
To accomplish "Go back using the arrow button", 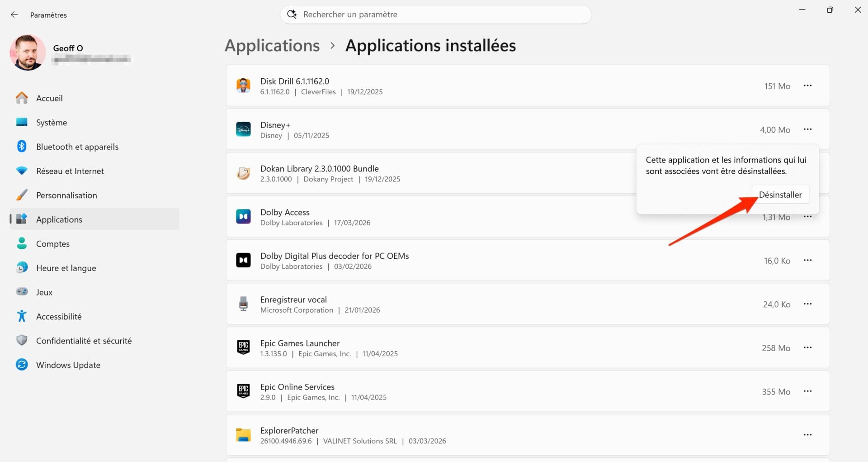I will [14, 14].
